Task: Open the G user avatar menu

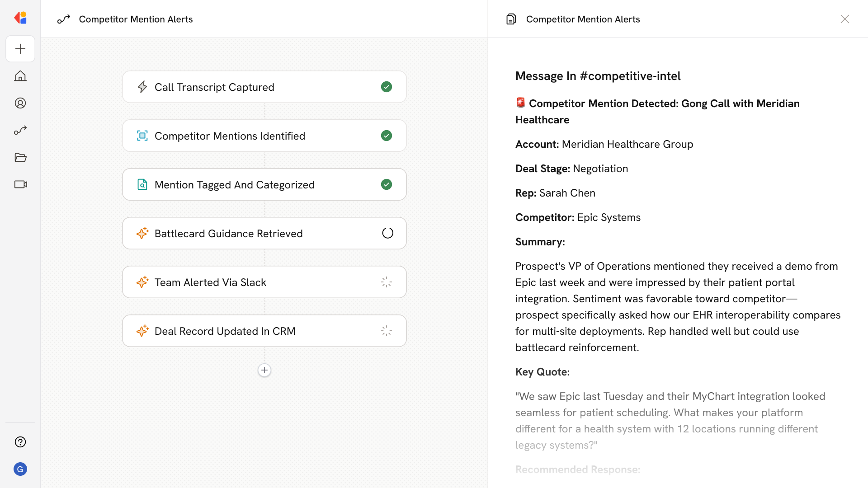Action: 20,469
